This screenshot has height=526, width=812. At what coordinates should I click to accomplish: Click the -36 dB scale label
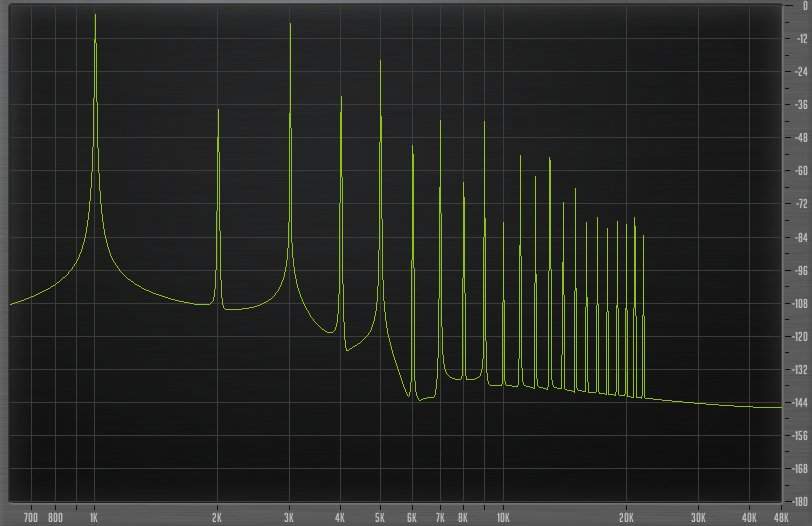[x=801, y=105]
